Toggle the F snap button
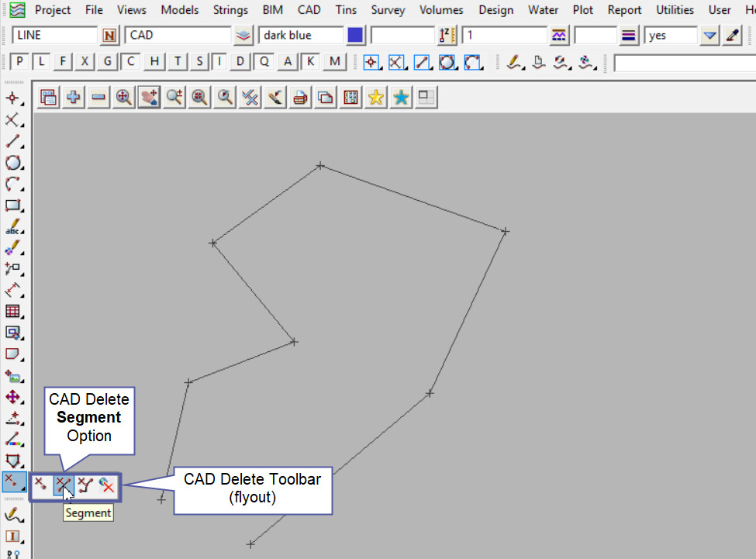The height and width of the screenshot is (559, 756). pyautogui.click(x=63, y=62)
